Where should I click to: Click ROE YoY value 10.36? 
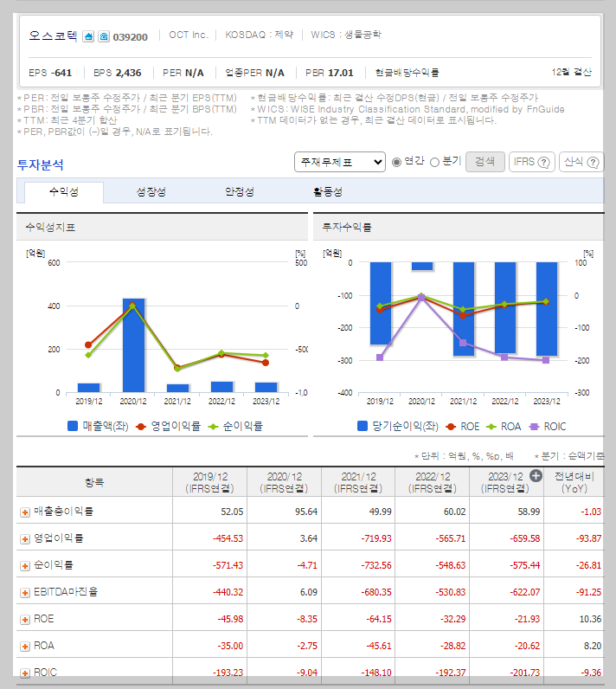click(591, 619)
